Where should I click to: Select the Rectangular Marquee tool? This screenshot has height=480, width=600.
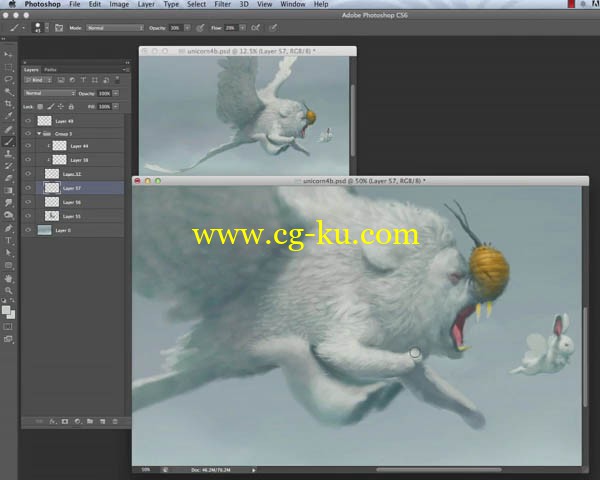click(x=8, y=67)
